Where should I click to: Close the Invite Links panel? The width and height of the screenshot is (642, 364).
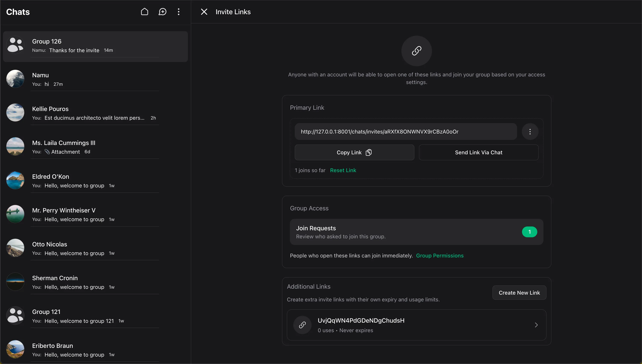click(204, 12)
